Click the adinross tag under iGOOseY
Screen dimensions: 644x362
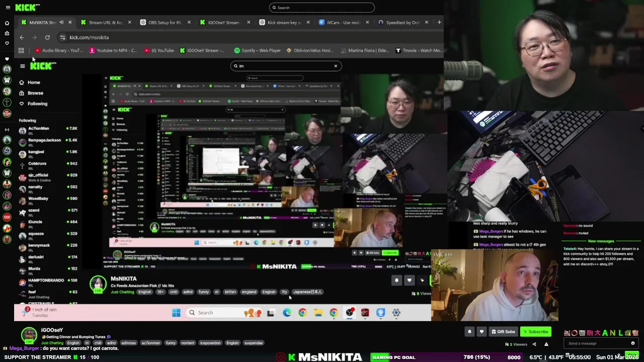tap(128, 343)
